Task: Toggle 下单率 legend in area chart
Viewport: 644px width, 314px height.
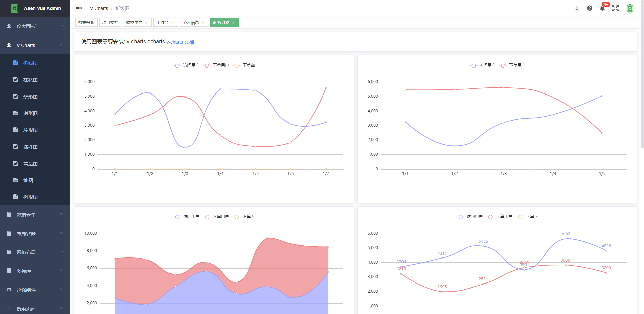Action: pyautogui.click(x=244, y=217)
